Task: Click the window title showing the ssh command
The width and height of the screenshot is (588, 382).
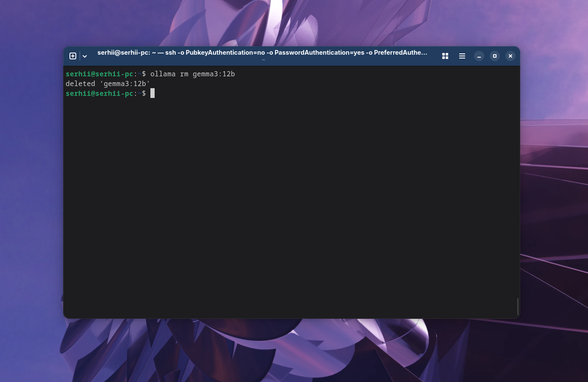Action: [x=262, y=52]
